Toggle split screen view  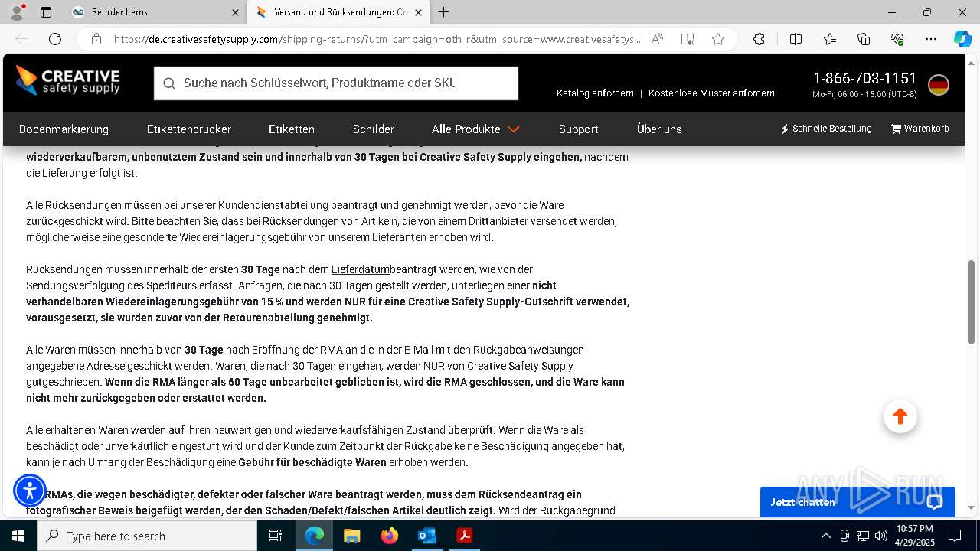(x=795, y=39)
